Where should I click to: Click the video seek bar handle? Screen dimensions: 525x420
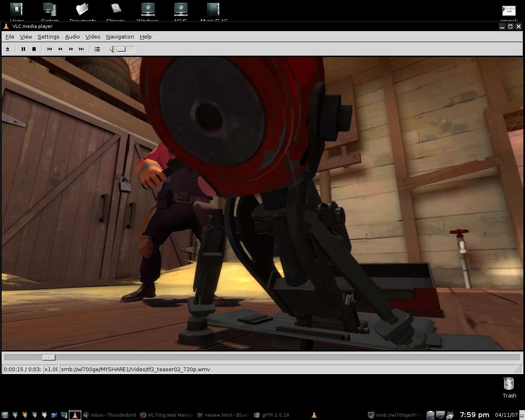pyautogui.click(x=49, y=358)
